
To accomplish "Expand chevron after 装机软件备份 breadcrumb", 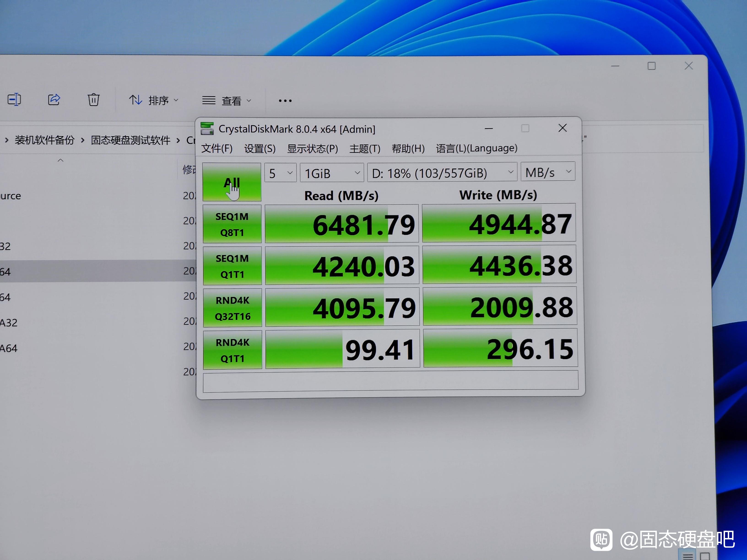I will [82, 140].
